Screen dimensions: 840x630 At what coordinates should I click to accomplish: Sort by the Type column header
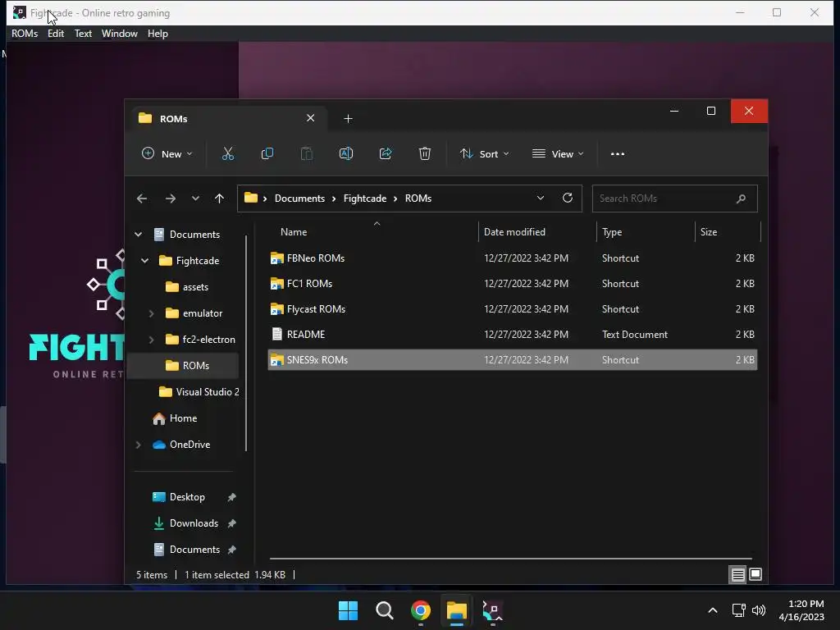[646, 232]
